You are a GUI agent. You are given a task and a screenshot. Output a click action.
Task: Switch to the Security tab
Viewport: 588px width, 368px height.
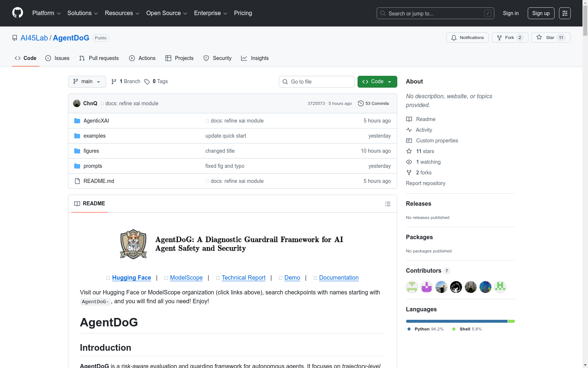click(218, 58)
